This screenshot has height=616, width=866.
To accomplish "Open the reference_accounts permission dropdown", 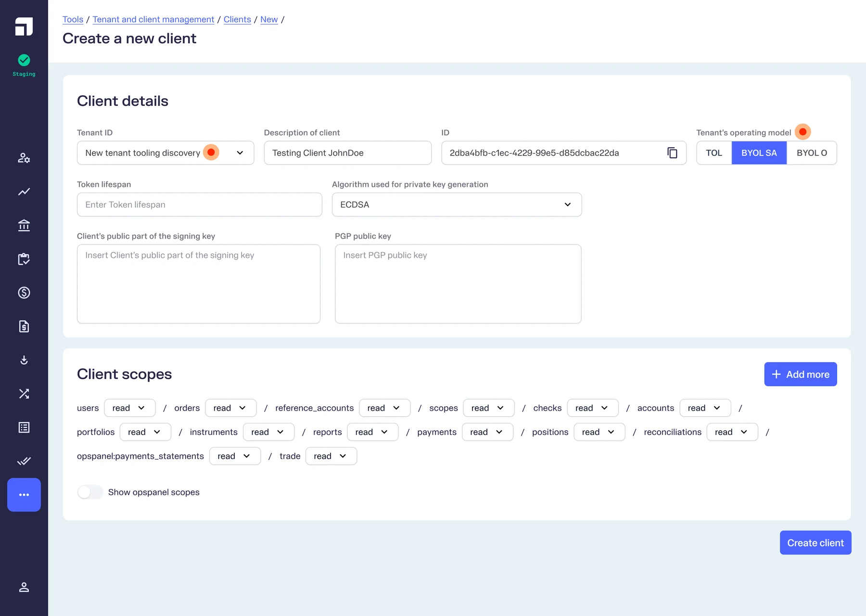I will point(385,408).
